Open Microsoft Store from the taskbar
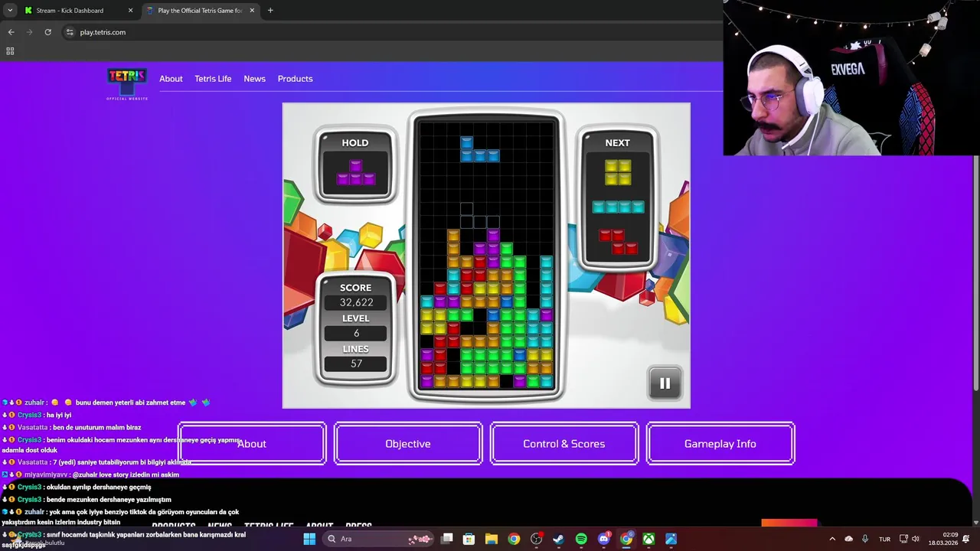 pyautogui.click(x=469, y=539)
